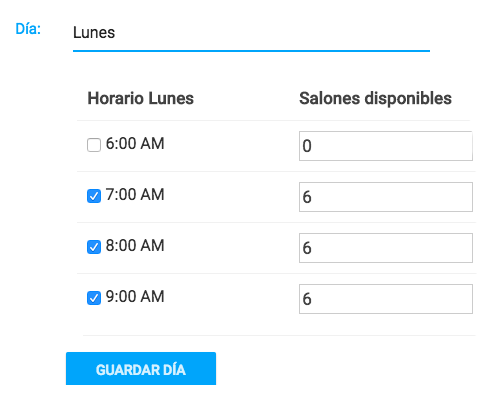Focus the salones field for 6:00 AM
The image size is (493, 394).
pyautogui.click(x=386, y=146)
